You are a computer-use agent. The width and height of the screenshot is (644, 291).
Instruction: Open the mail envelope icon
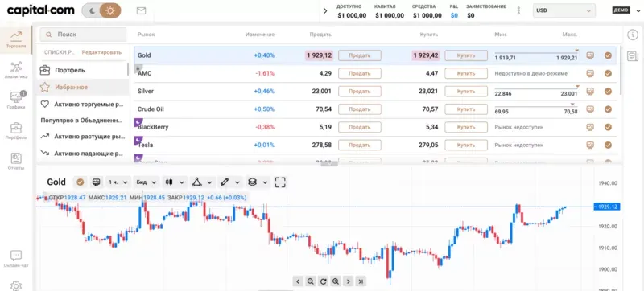pyautogui.click(x=142, y=11)
